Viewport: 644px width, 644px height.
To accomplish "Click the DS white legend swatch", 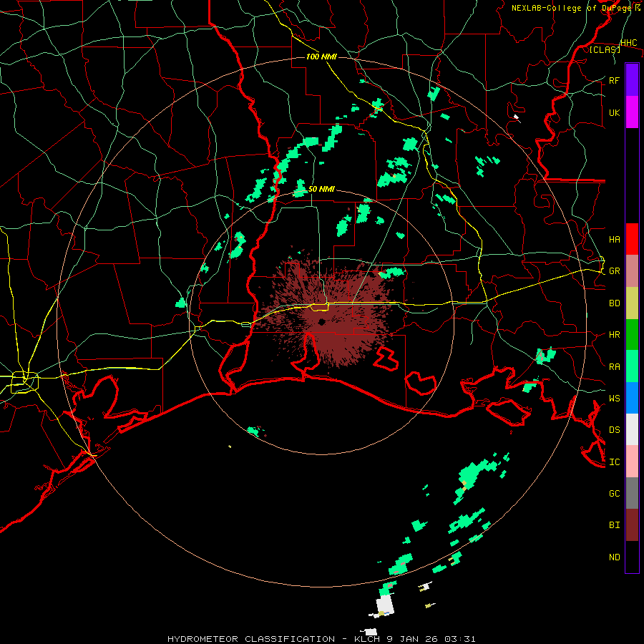I will (x=632, y=429).
